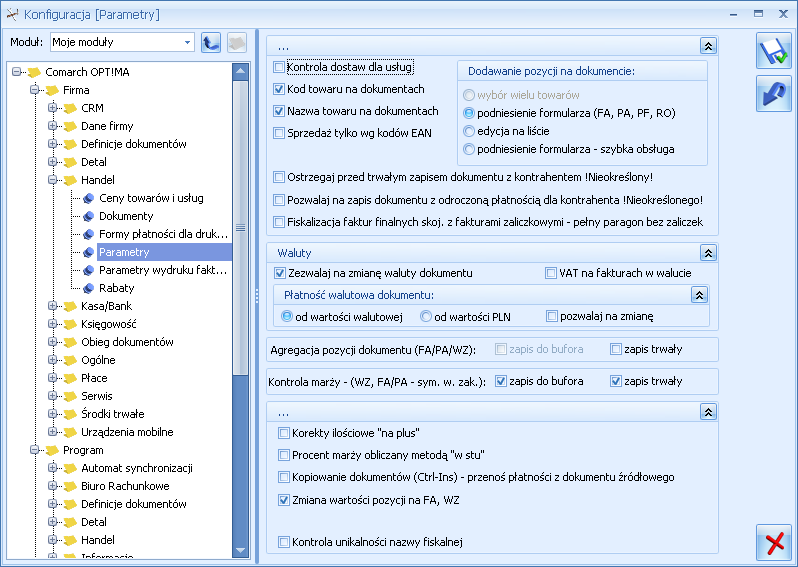Uncheck Kontrola marży zapis do bufora
The height and width of the screenshot is (567, 798).
coord(501,381)
